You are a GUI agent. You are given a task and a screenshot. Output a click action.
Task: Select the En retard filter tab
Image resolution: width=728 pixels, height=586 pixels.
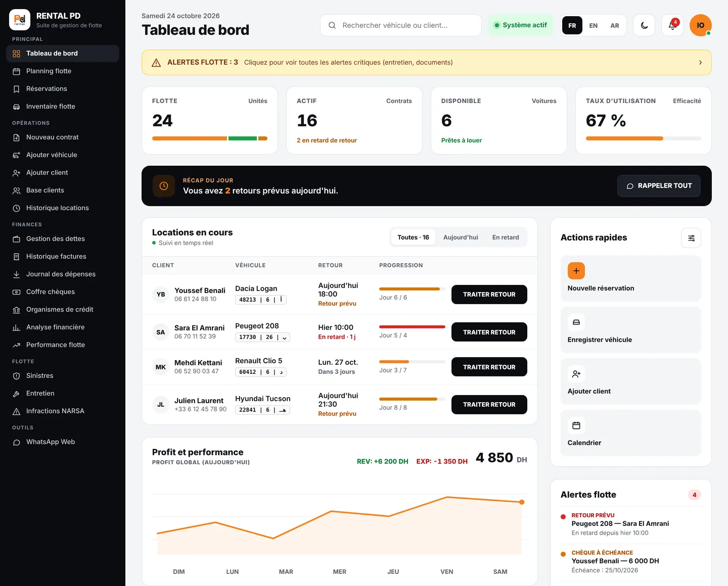click(x=506, y=237)
